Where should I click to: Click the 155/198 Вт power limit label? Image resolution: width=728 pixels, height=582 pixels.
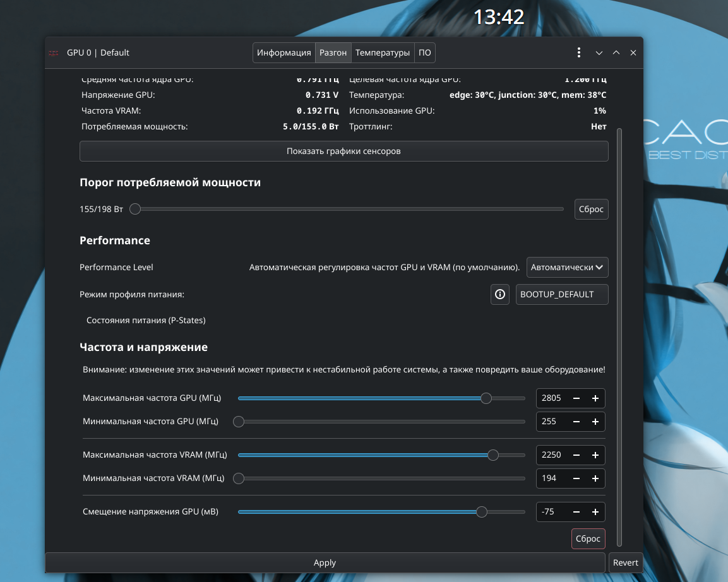tap(101, 210)
